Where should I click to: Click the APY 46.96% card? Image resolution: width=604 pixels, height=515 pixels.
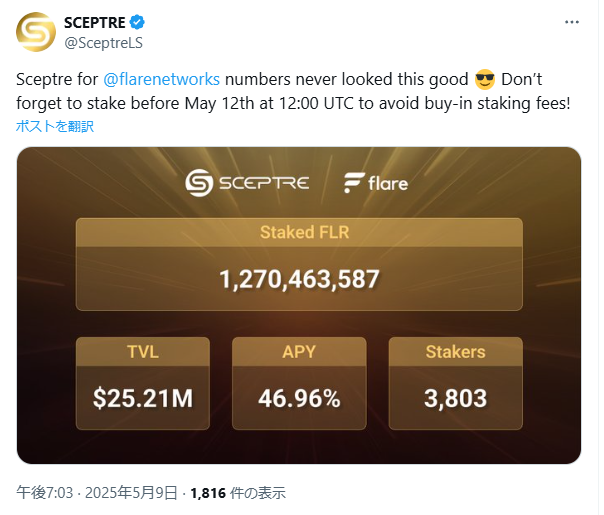[299, 383]
